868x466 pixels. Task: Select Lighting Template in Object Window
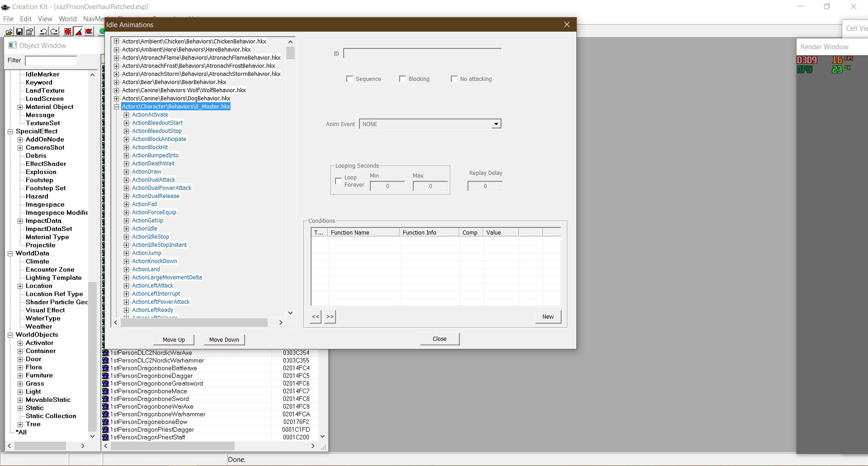click(53, 278)
